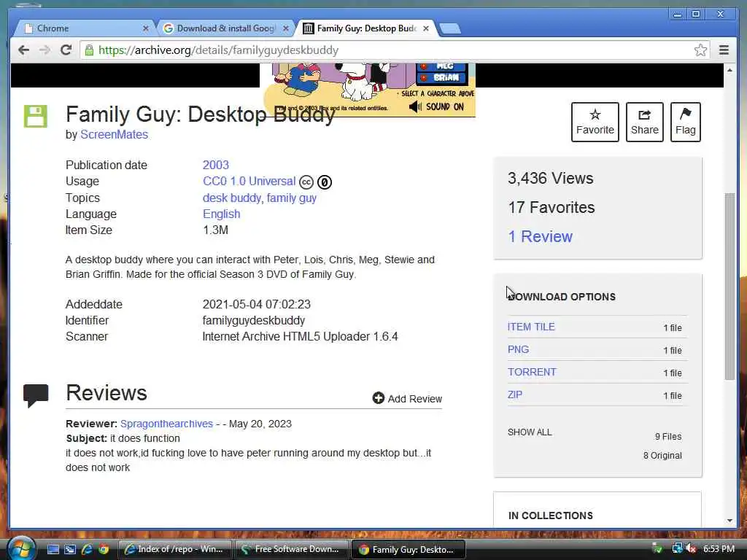Click the browser back arrow
The image size is (747, 560).
click(23, 50)
